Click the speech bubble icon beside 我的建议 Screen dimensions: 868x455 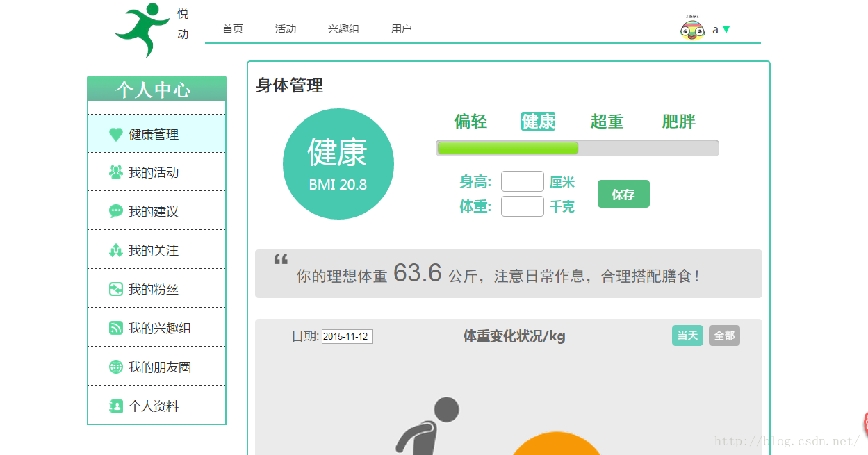point(116,211)
